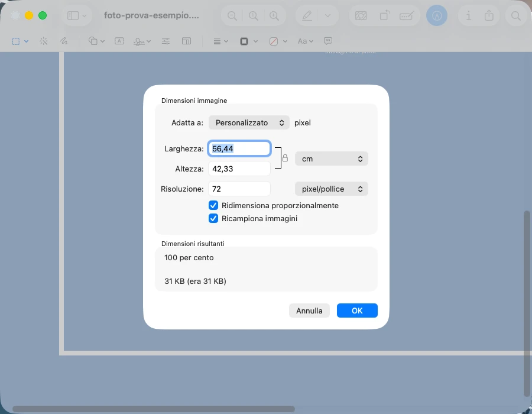The height and width of the screenshot is (414, 532).
Task: Open the Shapes tool
Action: tap(93, 41)
